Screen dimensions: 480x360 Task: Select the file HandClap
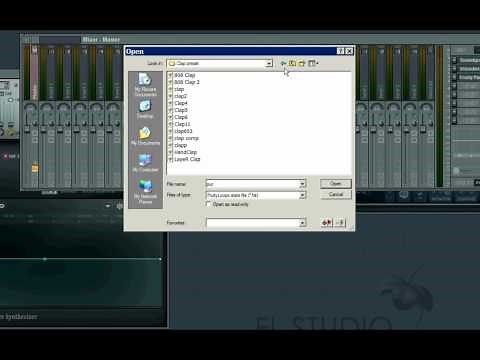[183, 152]
